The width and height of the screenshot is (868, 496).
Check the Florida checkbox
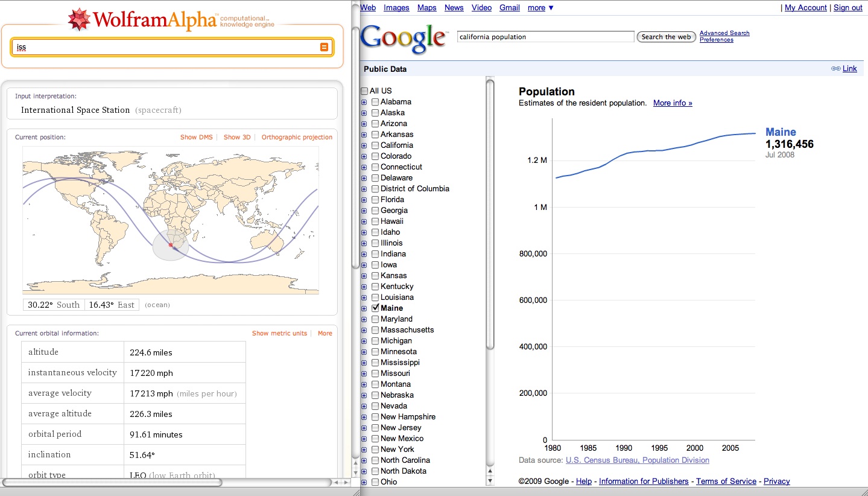tap(375, 200)
